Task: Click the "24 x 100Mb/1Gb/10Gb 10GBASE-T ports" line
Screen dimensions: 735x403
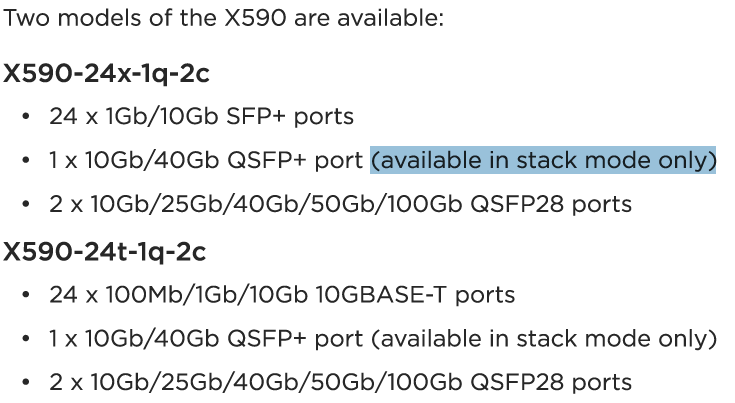Action: pos(282,294)
